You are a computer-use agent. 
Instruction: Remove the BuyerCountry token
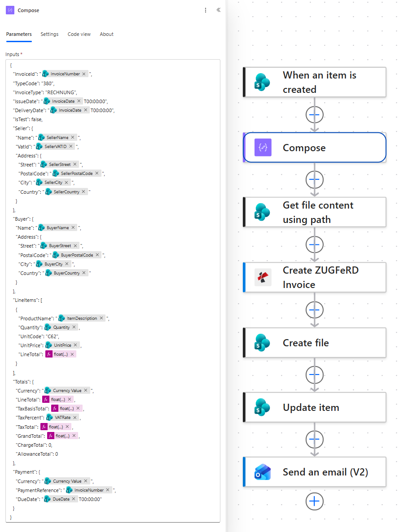(84, 273)
